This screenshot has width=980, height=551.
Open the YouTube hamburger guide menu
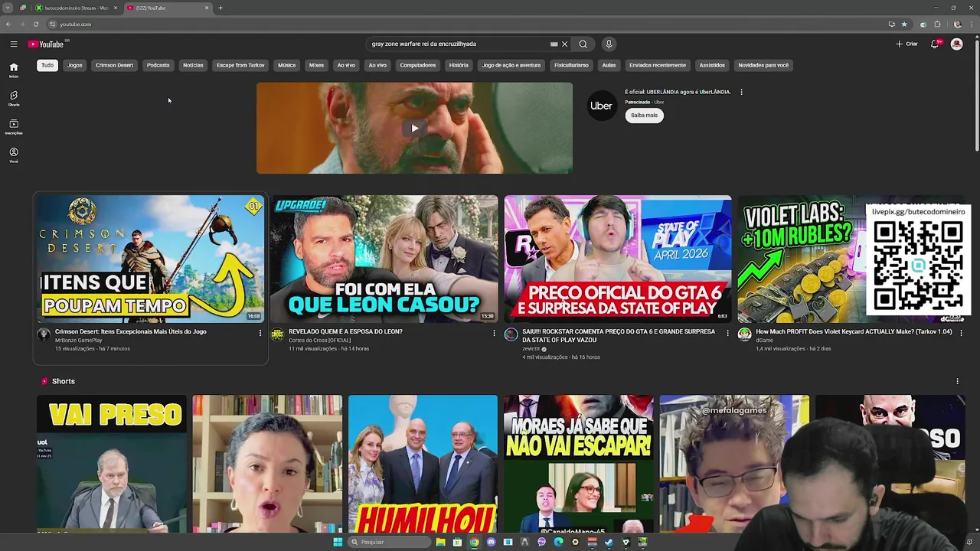[x=14, y=44]
